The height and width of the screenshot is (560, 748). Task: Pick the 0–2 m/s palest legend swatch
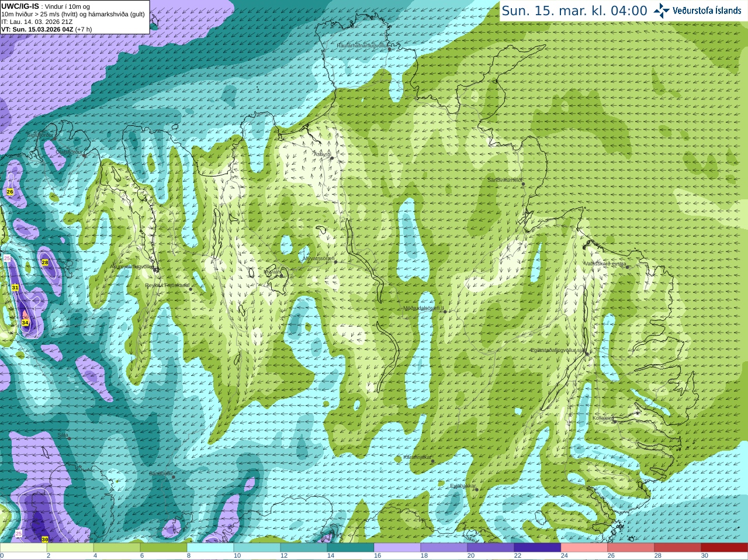click(23, 548)
